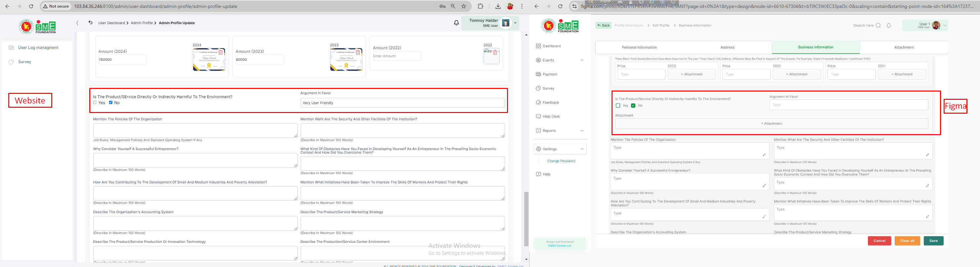Click the zoom magnifier icon in left address bar

[x=453, y=7]
